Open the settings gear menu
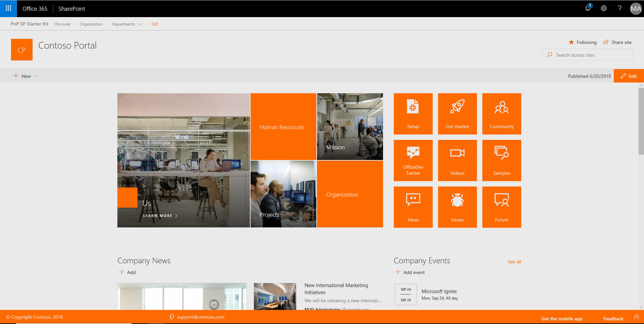 coord(604,8)
